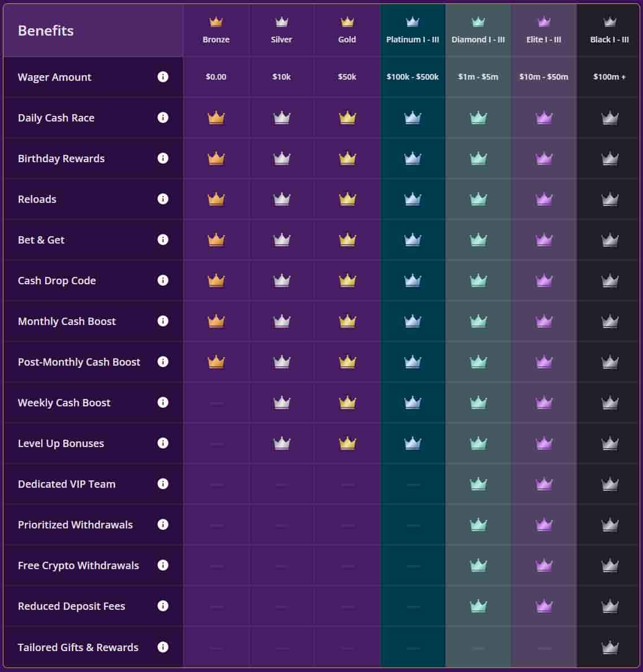Click the Black I - III tier header
643x672 pixels.
(609, 31)
